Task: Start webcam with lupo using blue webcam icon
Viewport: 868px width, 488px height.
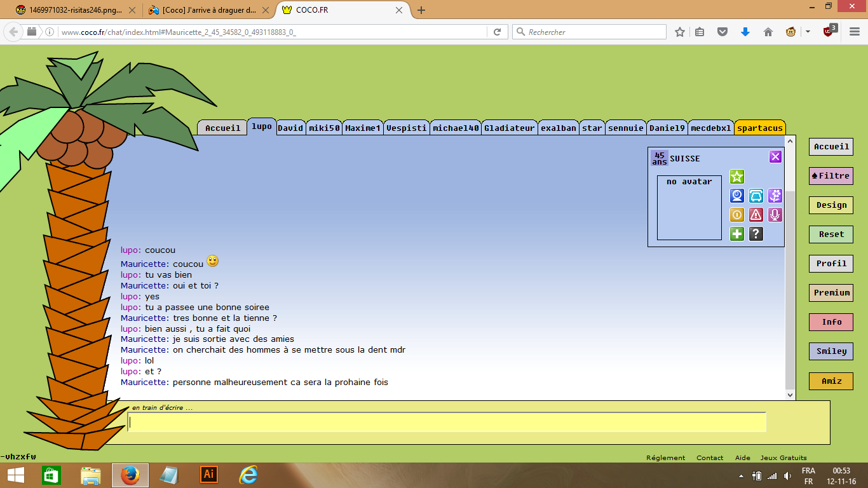Action: coord(736,196)
